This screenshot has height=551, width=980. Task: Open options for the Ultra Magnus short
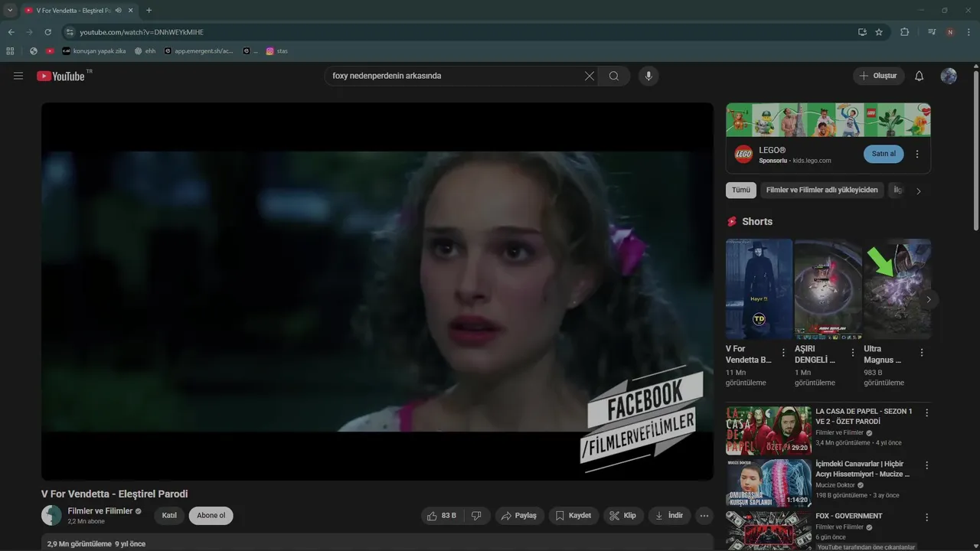tap(922, 353)
